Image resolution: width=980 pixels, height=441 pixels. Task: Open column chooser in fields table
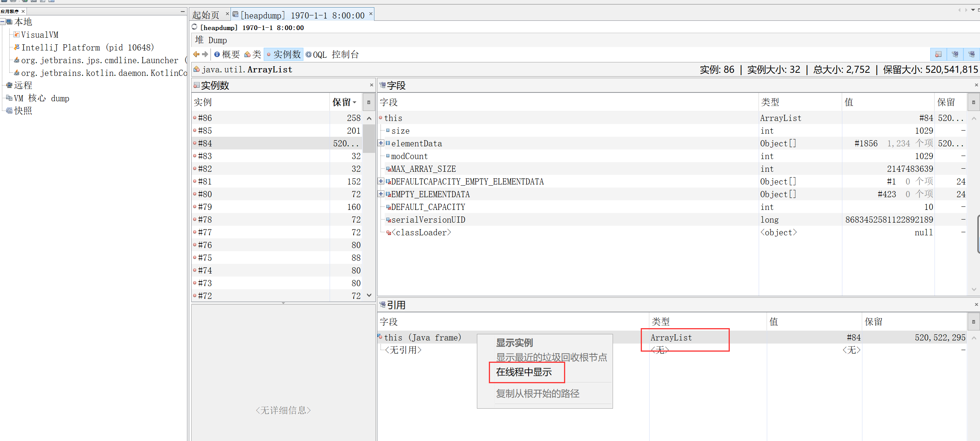973,102
